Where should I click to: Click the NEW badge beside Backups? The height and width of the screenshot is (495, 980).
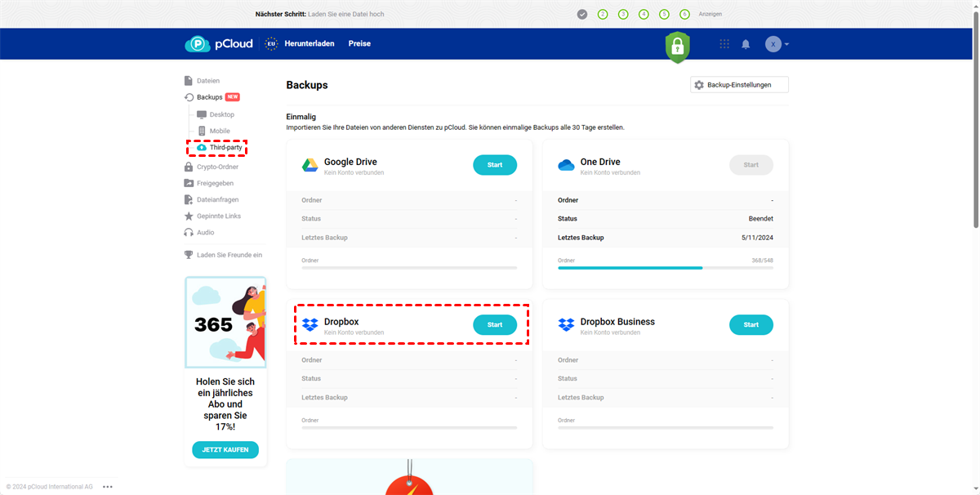[x=233, y=97]
